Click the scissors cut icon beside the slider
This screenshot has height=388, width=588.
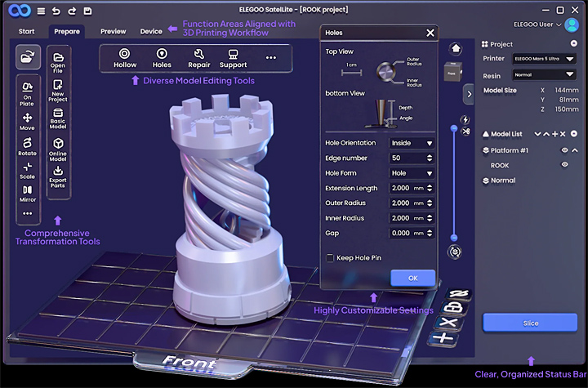pos(465,132)
